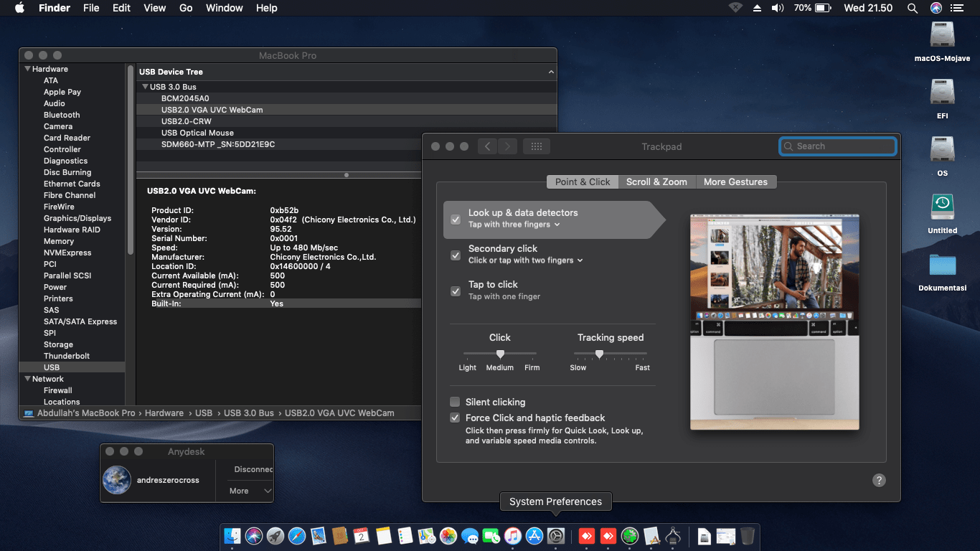
Task: Open the 'Click or tap with two fingers' dropdown
Action: point(525,260)
